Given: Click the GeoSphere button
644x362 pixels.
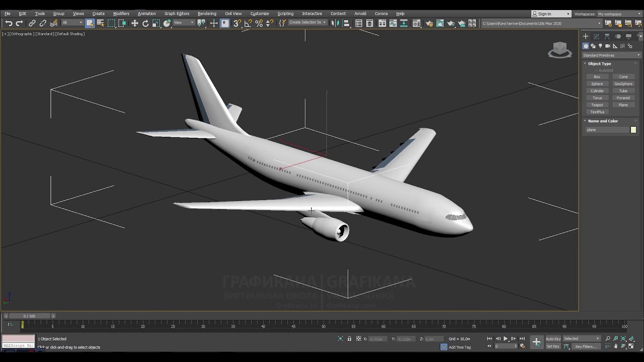Looking at the screenshot, I should pos(623,84).
